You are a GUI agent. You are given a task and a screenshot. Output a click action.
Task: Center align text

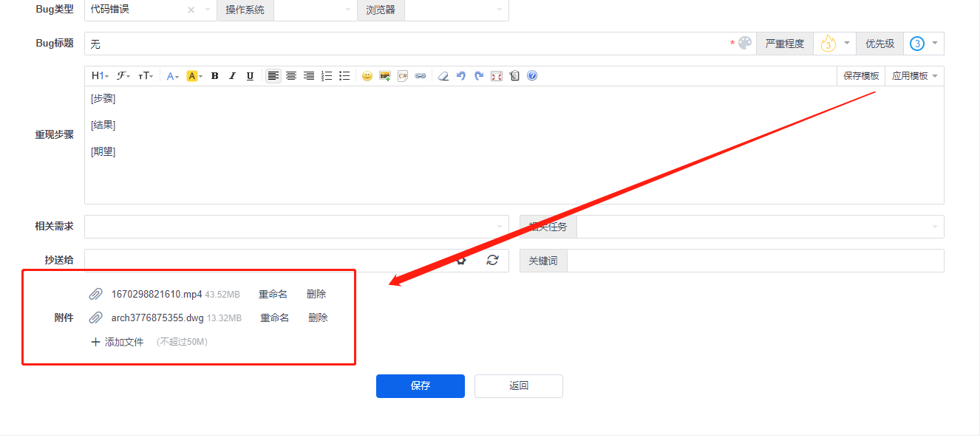[x=291, y=76]
